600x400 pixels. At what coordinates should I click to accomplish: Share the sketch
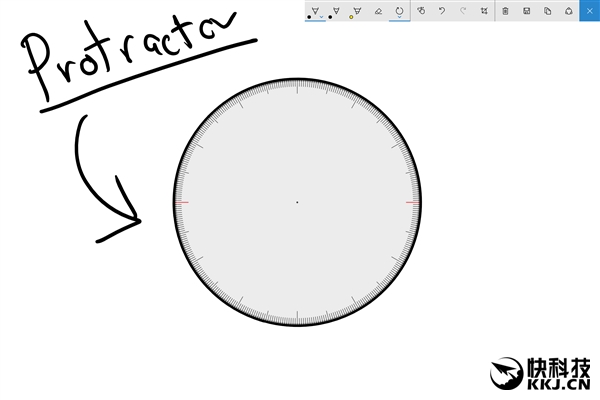coord(568,11)
